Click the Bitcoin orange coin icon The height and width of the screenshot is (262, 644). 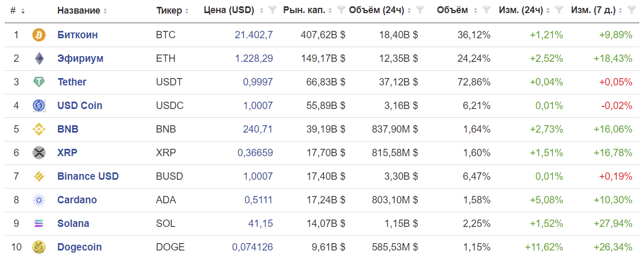tap(39, 35)
